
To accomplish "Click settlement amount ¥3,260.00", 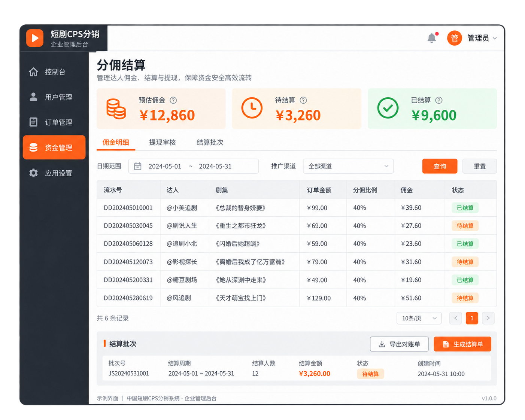I will [x=315, y=374].
